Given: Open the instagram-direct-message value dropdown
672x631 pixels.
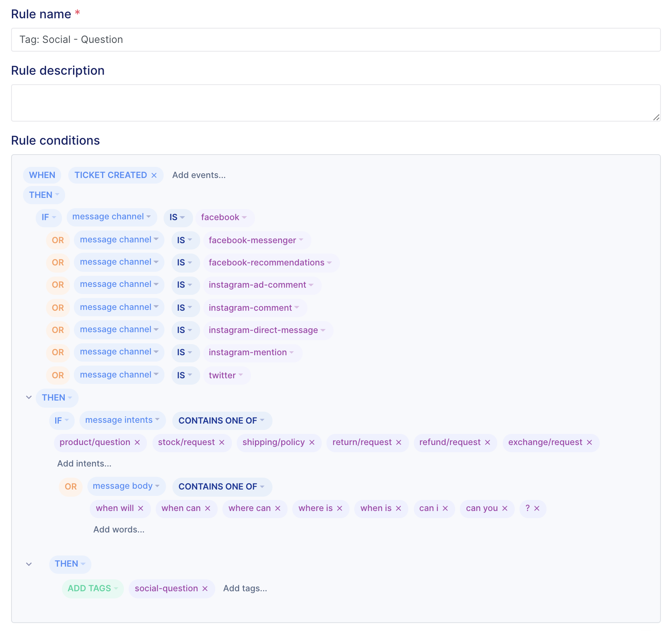Looking at the screenshot, I should (x=268, y=330).
